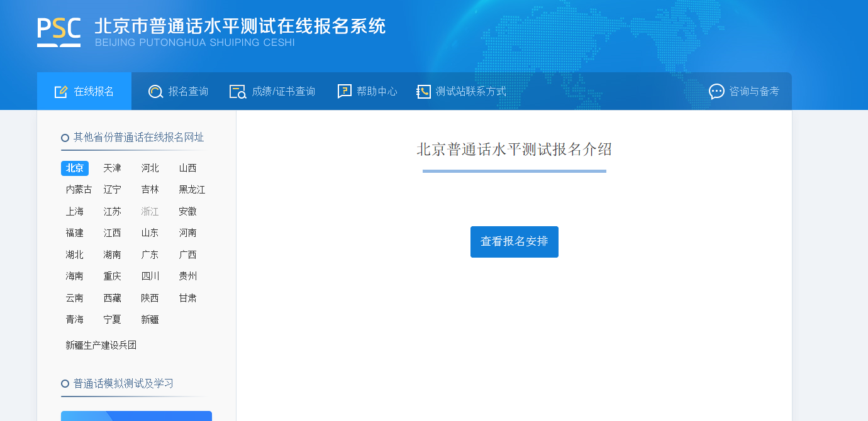The width and height of the screenshot is (868, 421).
Task: Click the certificate search icon for 成绩/证书查询
Action: (238, 92)
